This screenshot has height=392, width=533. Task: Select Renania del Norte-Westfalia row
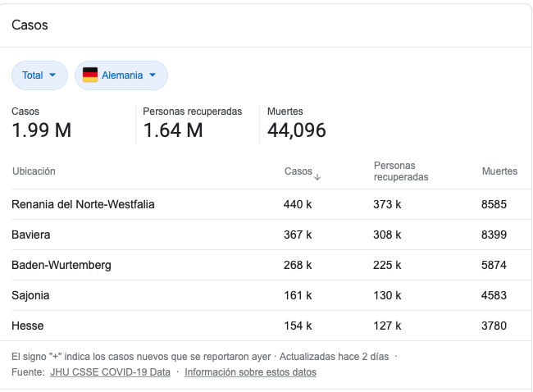point(271,204)
